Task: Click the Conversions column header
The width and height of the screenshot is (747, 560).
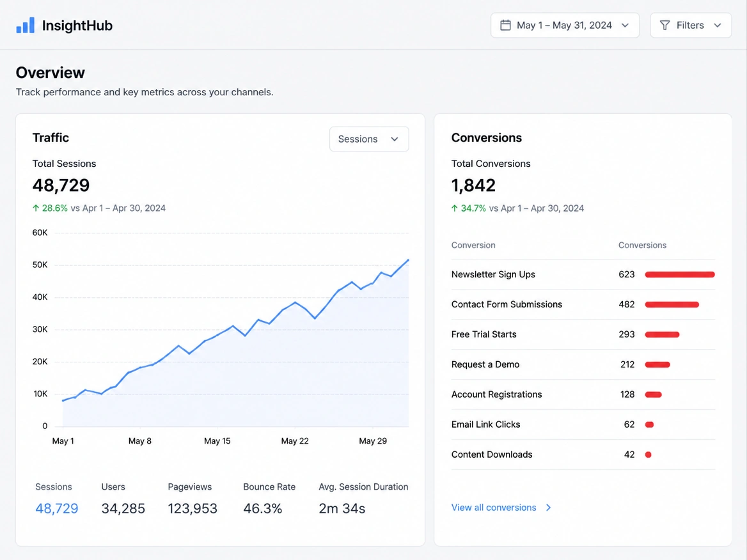Action: click(642, 245)
